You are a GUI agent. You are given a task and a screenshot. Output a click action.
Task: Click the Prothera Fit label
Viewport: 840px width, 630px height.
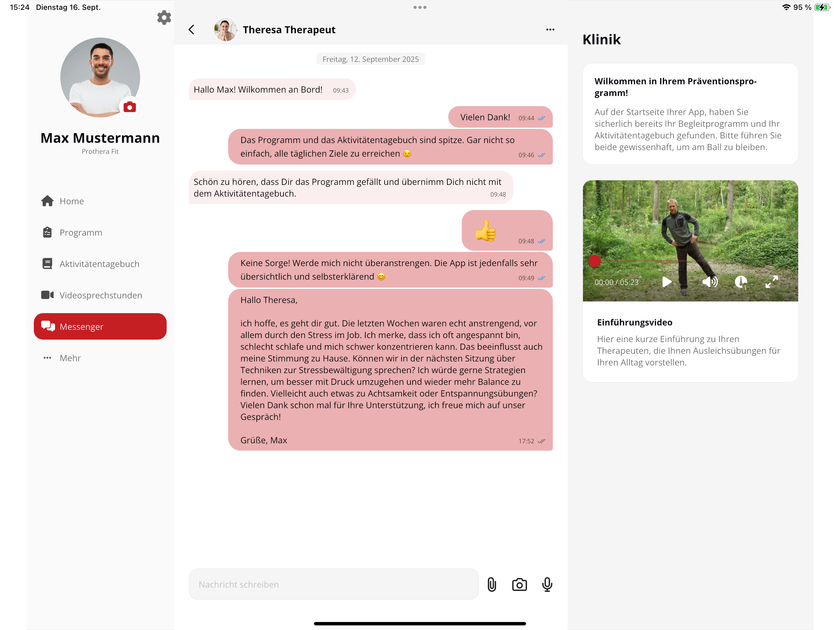point(100,151)
